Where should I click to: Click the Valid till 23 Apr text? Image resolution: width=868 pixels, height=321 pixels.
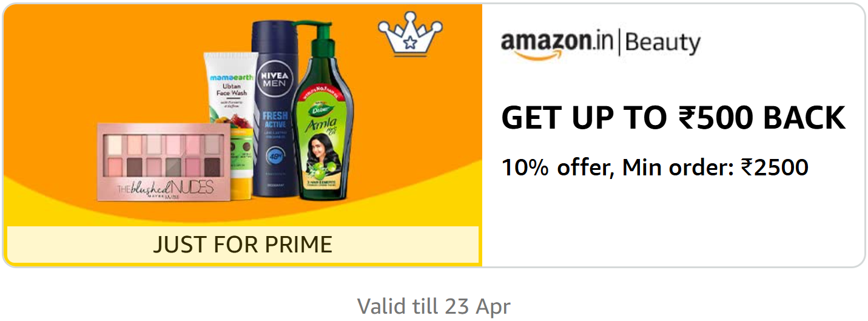(434, 306)
